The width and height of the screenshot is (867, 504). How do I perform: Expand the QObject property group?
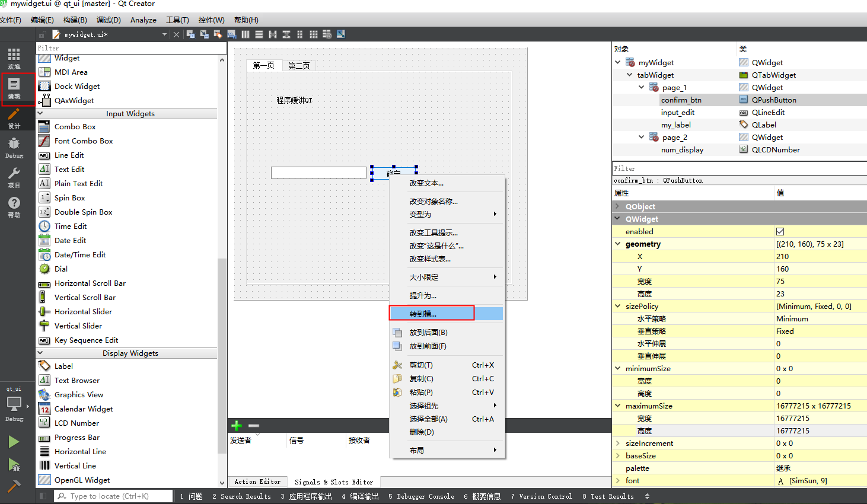tap(618, 206)
